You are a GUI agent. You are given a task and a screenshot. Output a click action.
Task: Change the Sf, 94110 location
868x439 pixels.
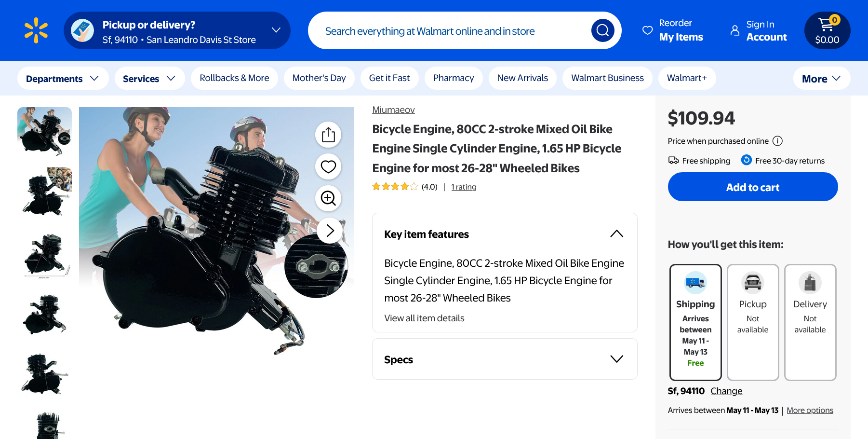[x=726, y=391]
